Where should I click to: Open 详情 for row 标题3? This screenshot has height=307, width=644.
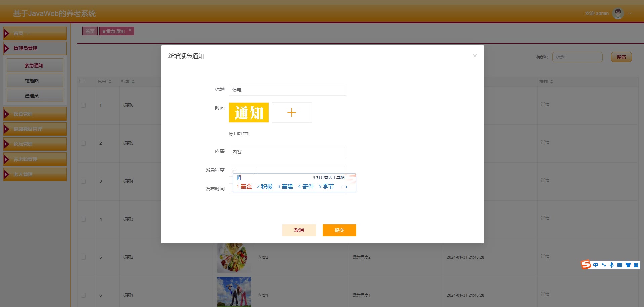(545, 218)
